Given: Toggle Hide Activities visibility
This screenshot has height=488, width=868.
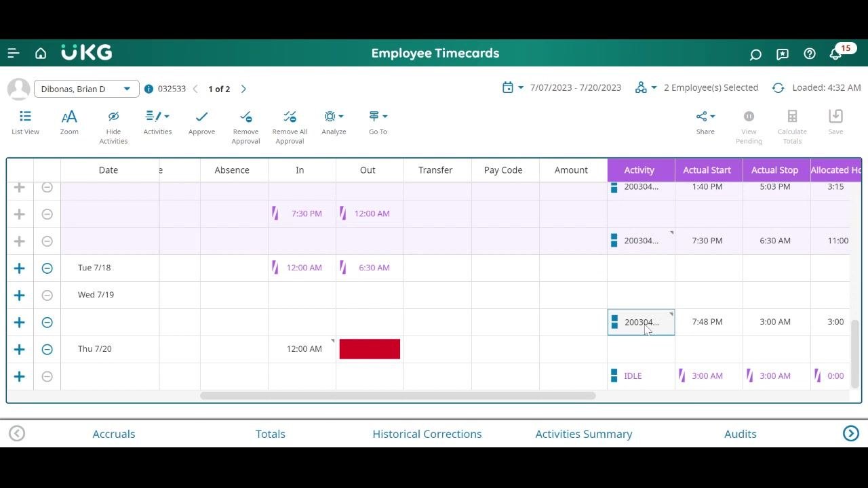Looking at the screenshot, I should pos(113,127).
